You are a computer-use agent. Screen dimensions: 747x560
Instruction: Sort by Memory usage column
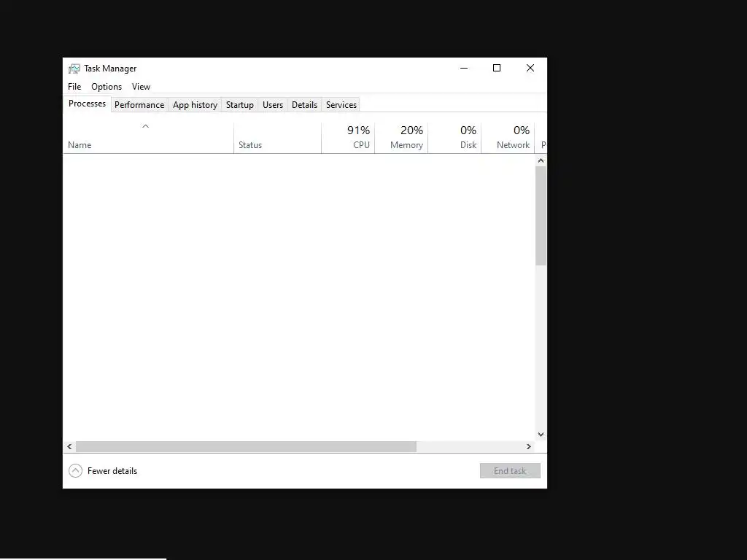click(x=402, y=138)
